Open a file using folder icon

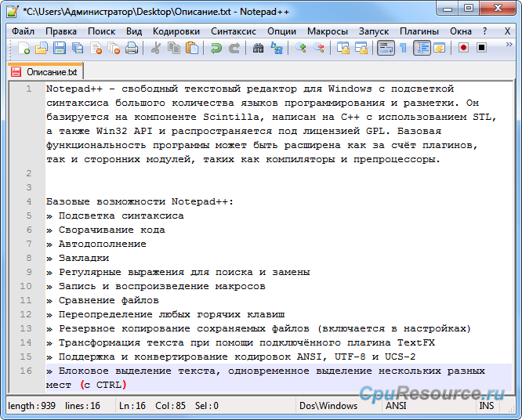[x=42, y=49]
